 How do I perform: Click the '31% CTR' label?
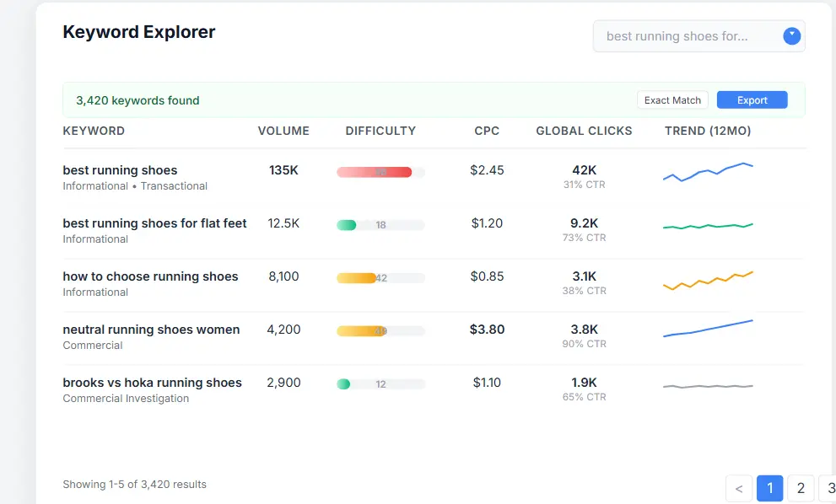pyautogui.click(x=585, y=185)
